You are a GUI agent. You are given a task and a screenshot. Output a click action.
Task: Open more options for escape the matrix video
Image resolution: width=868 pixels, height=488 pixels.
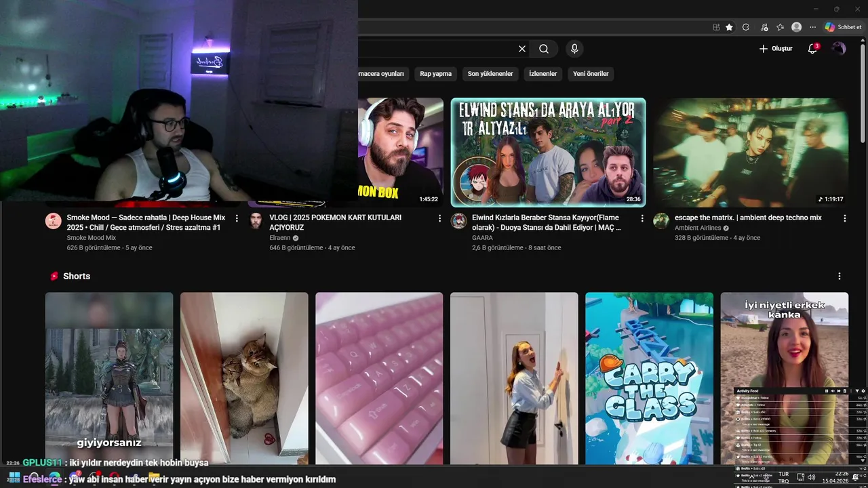point(845,218)
